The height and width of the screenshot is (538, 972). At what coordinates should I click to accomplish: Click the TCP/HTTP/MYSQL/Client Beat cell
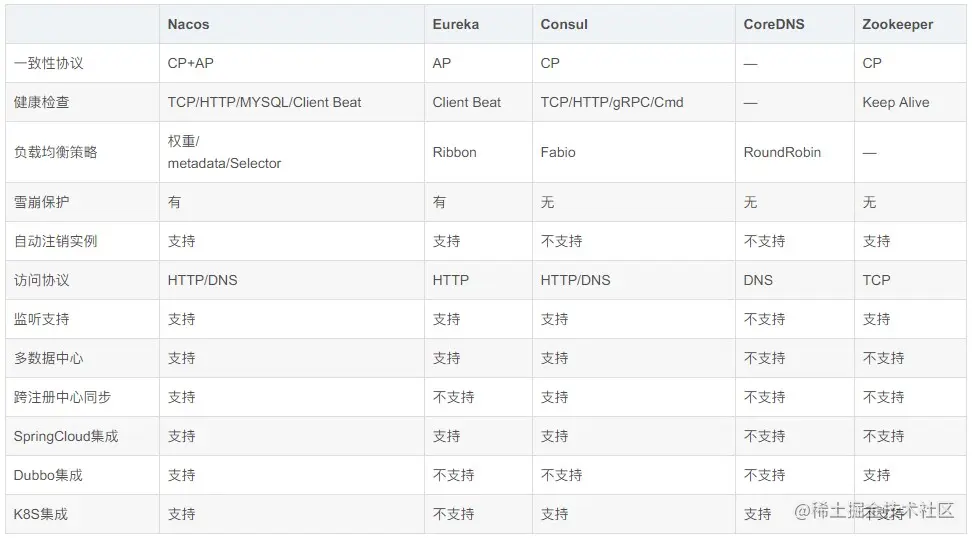click(x=264, y=102)
